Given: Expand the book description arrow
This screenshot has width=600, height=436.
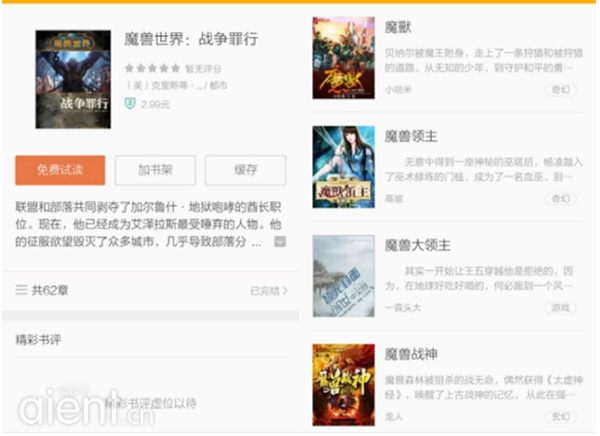Looking at the screenshot, I should click(280, 242).
